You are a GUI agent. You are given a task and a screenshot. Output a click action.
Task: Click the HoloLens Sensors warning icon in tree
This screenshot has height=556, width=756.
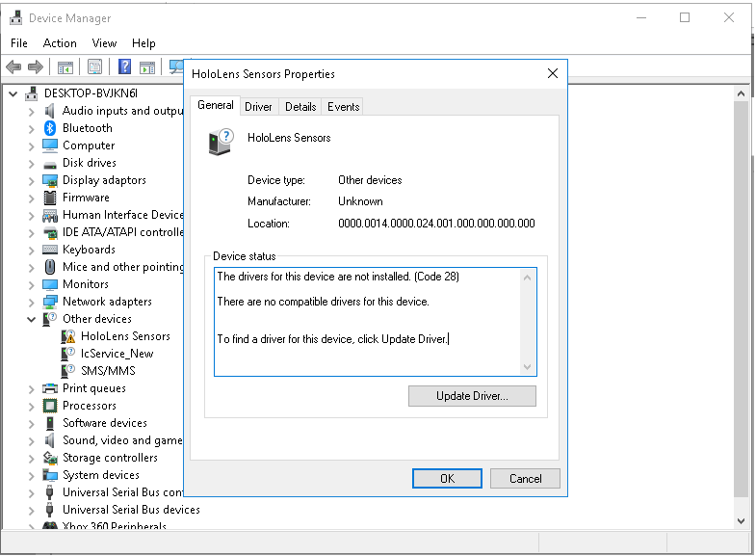68,336
